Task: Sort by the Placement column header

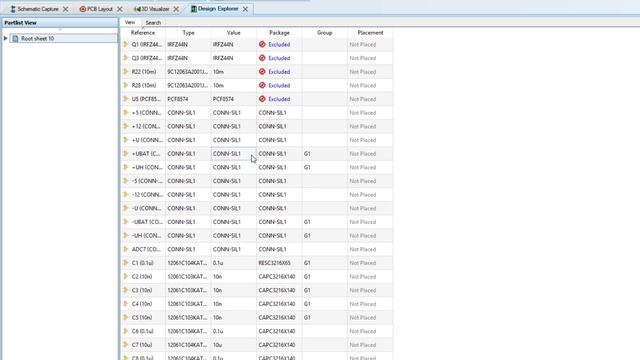Action: 370,33
